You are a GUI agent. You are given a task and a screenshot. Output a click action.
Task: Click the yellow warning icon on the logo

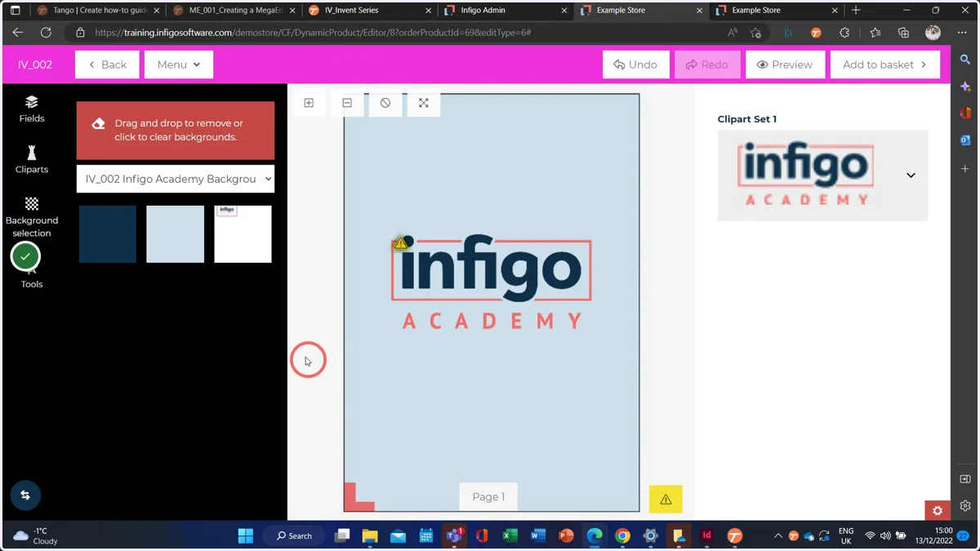pos(401,243)
